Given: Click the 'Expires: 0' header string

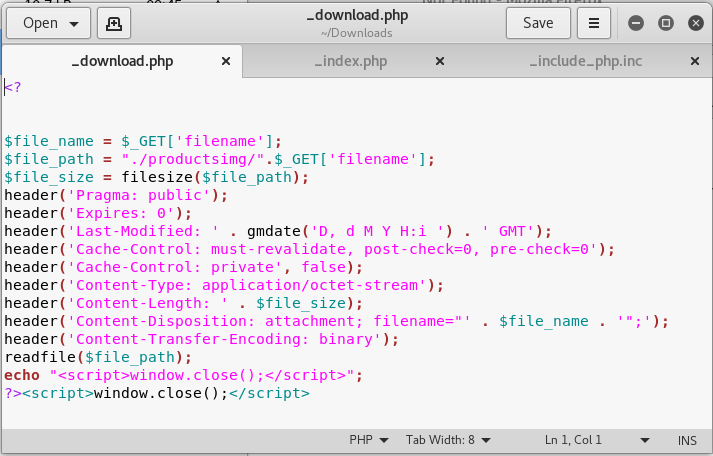Looking at the screenshot, I should 121,213.
